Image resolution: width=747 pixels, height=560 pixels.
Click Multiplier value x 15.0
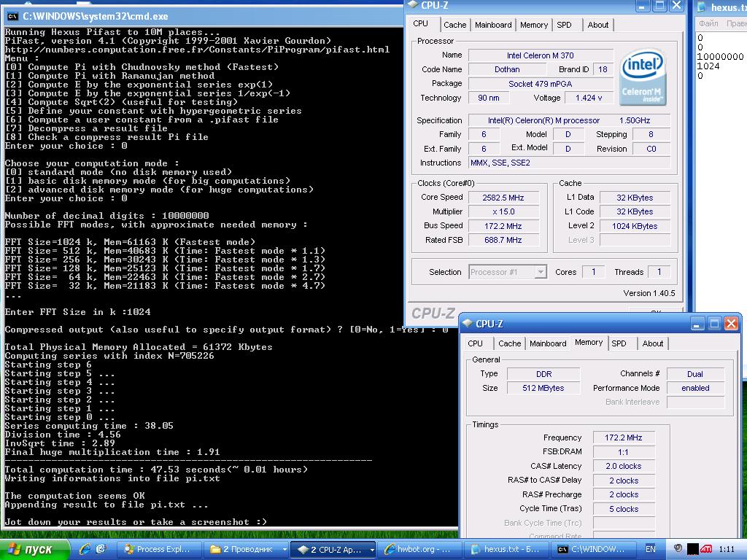coord(503,211)
